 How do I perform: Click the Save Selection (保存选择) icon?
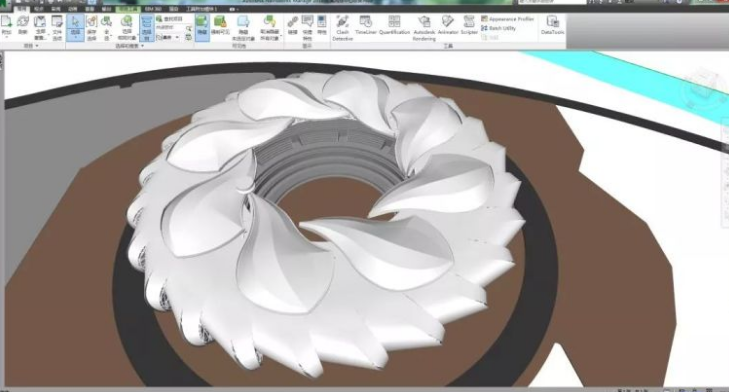[x=92, y=22]
